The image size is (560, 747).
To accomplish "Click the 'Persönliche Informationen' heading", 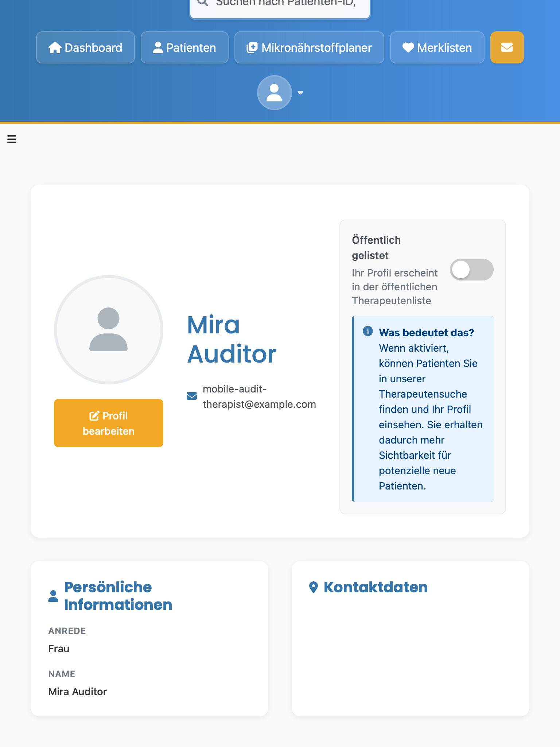I will pos(118,596).
